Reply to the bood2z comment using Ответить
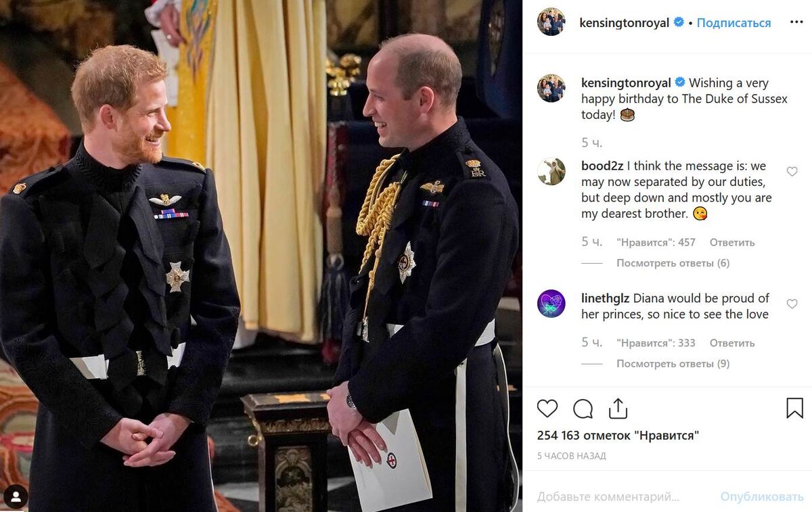The image size is (812, 512). pyautogui.click(x=732, y=242)
